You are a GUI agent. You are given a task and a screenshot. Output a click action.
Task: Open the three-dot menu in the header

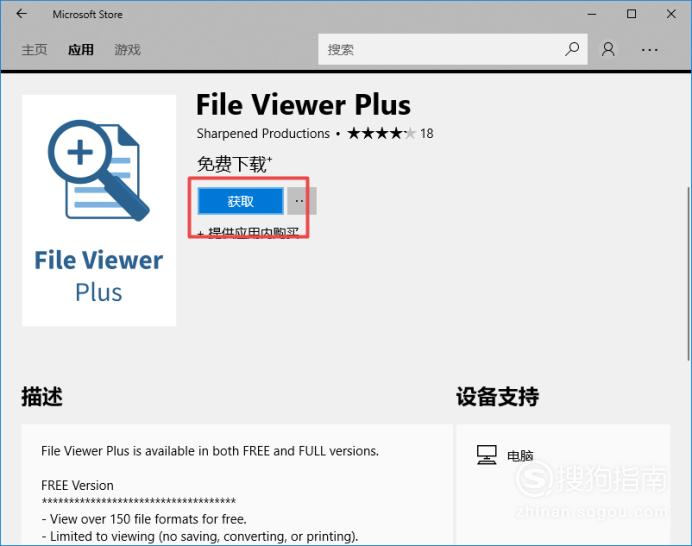[x=650, y=50]
